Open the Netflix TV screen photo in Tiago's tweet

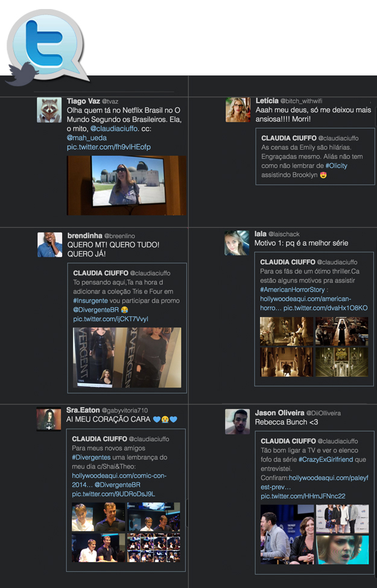127,185
